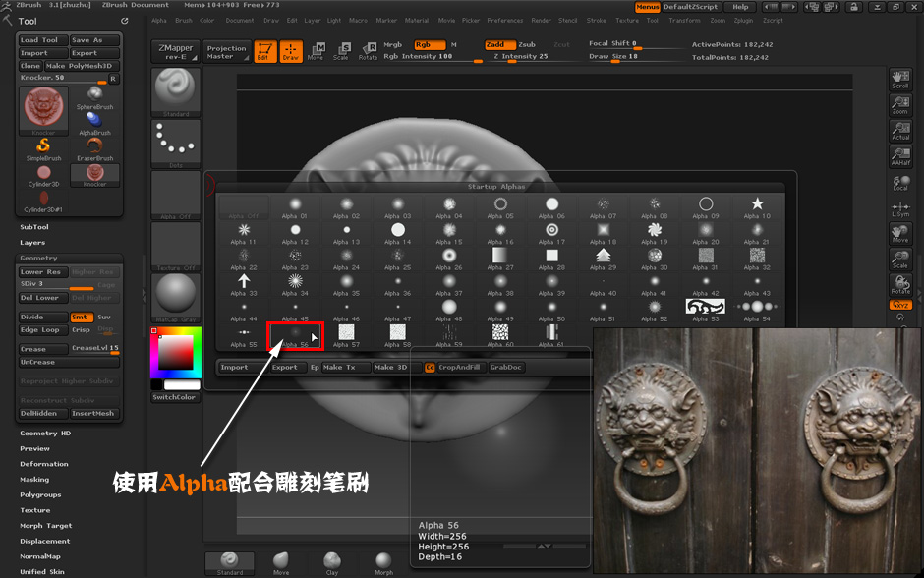Import an alpha with Import button
This screenshot has height=578, width=924.
(x=242, y=367)
